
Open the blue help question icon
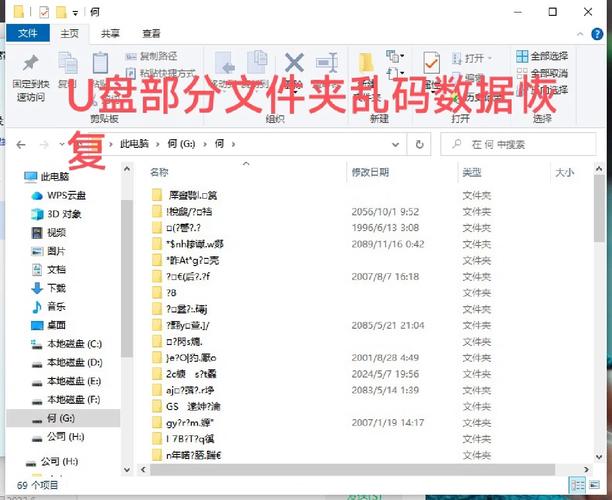597,34
